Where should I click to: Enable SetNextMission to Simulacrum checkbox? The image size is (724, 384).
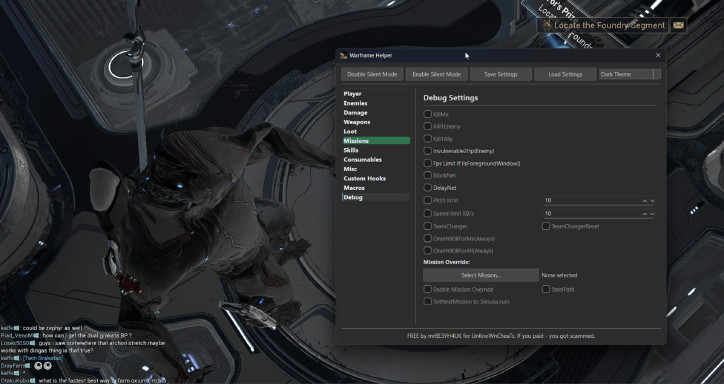coord(428,301)
